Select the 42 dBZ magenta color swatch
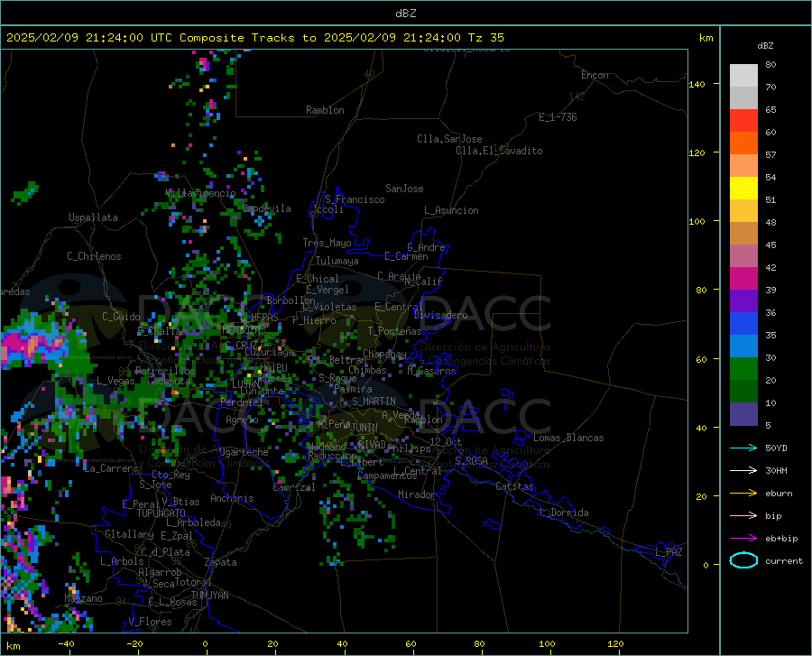 743,279
